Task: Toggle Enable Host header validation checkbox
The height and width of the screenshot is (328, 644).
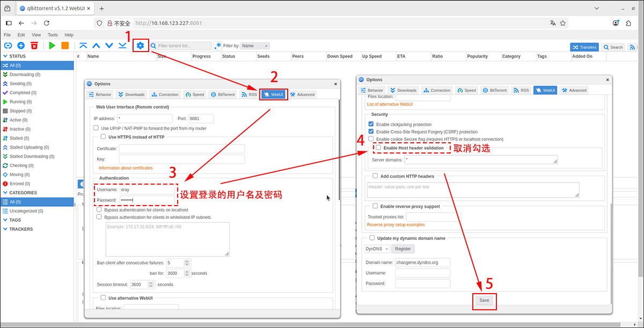Action: coord(378,148)
